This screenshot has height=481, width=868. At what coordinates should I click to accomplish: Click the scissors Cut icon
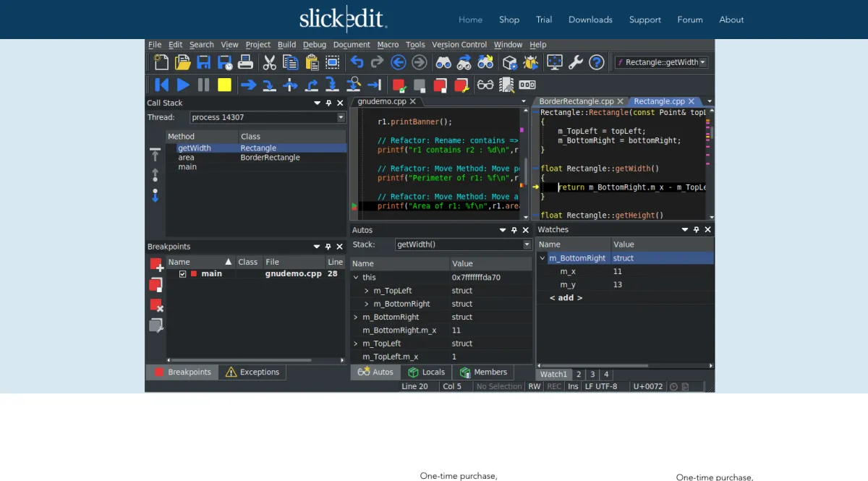269,62
